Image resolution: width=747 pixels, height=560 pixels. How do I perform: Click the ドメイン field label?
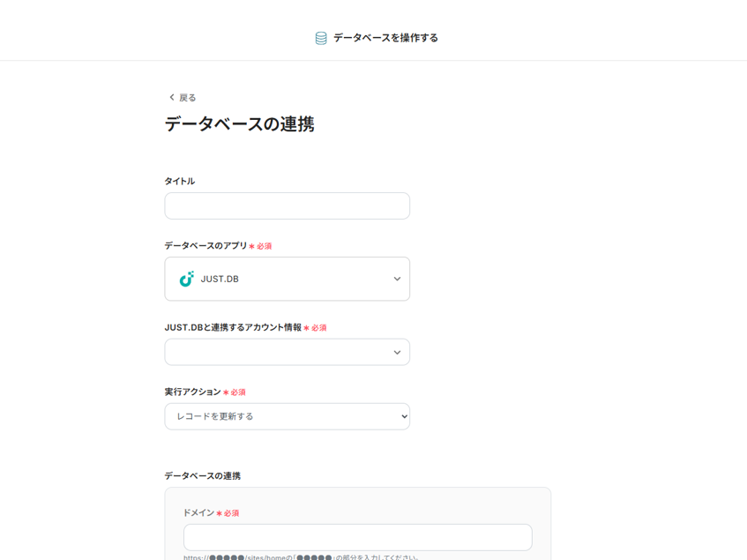[x=198, y=512]
